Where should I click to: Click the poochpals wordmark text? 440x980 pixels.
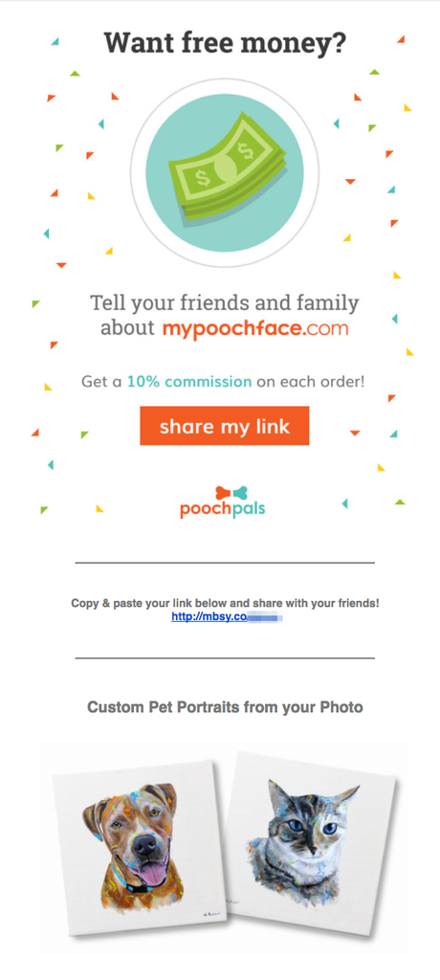point(223,510)
